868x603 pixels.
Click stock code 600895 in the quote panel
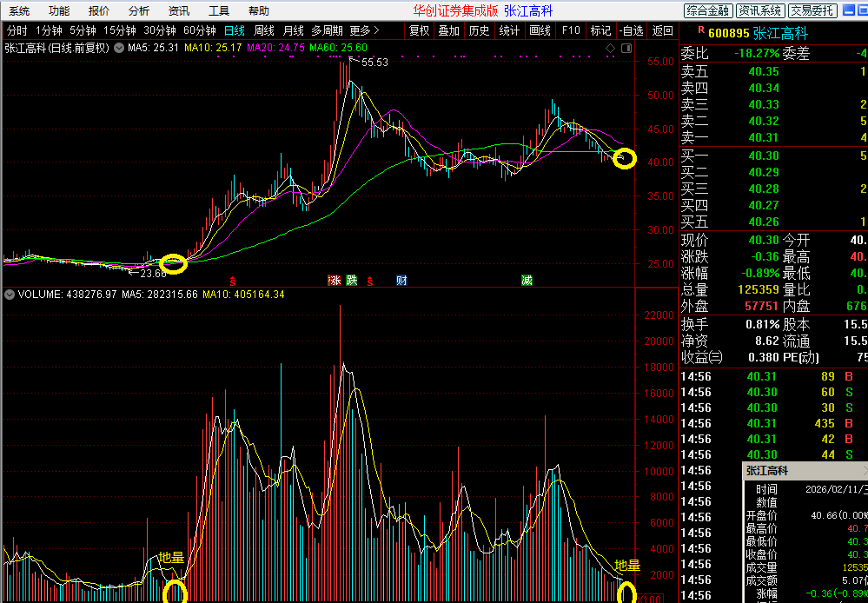728,34
